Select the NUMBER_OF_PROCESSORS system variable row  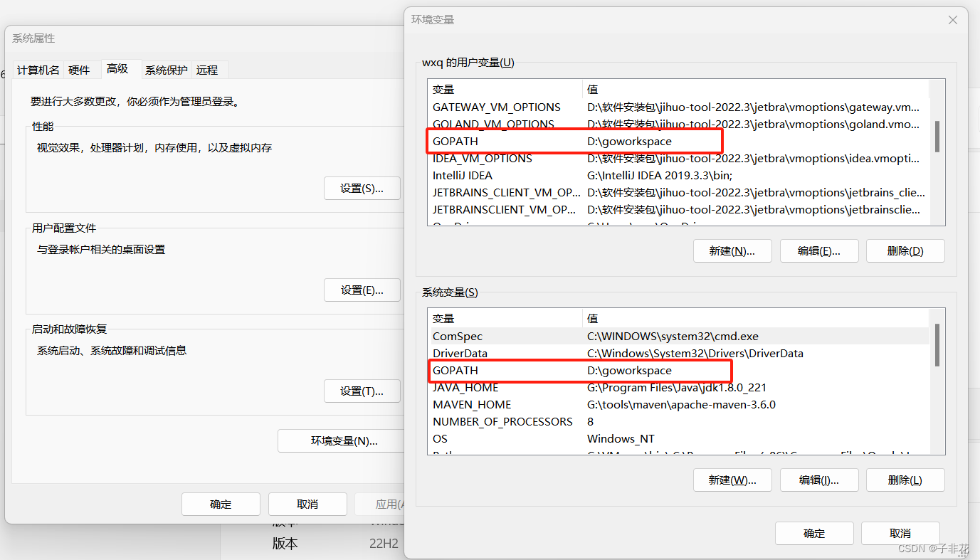click(x=678, y=421)
